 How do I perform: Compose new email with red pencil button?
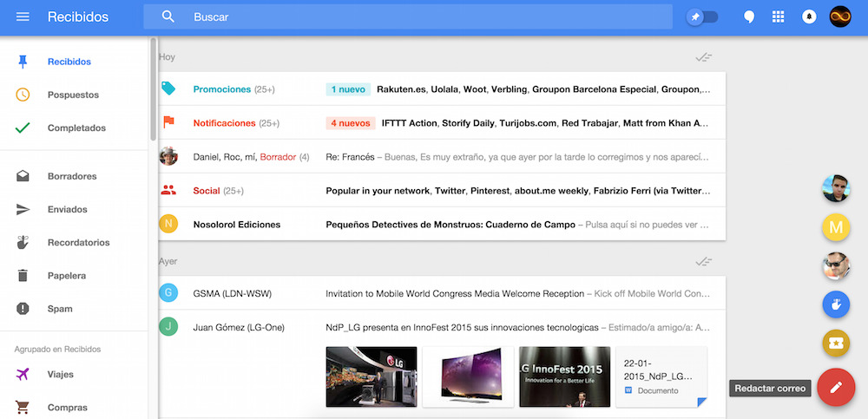click(836, 388)
